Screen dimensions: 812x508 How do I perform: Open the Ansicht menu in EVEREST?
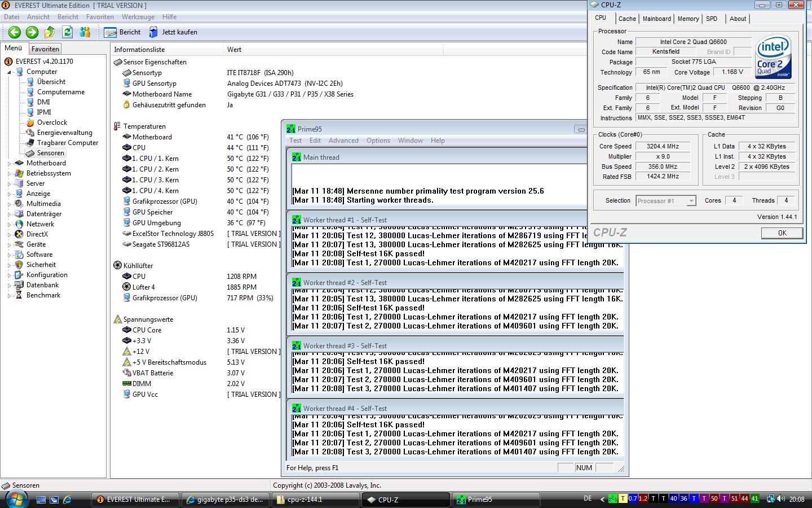point(38,17)
